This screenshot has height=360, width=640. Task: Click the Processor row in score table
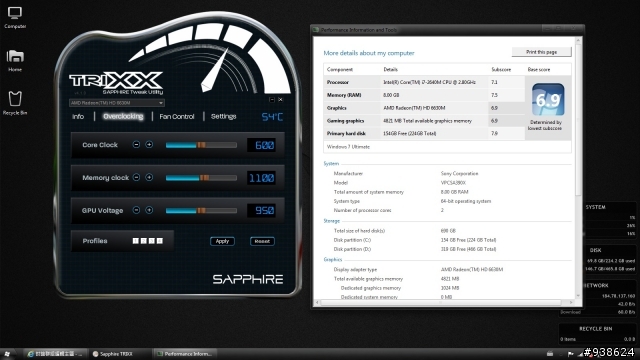click(x=424, y=82)
